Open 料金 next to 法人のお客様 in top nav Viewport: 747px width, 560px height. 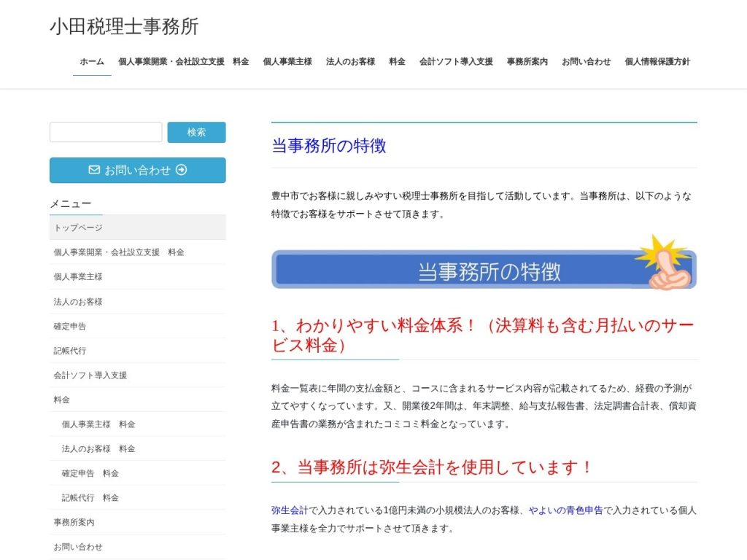[397, 61]
